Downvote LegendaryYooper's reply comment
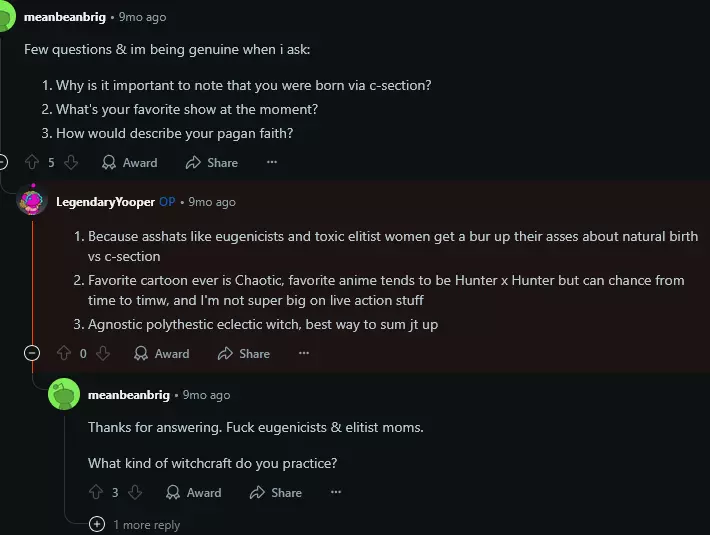 point(102,353)
